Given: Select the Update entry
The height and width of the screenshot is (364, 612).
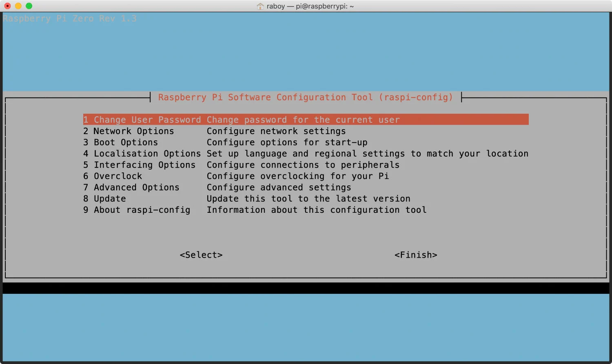Looking at the screenshot, I should pos(104,199).
